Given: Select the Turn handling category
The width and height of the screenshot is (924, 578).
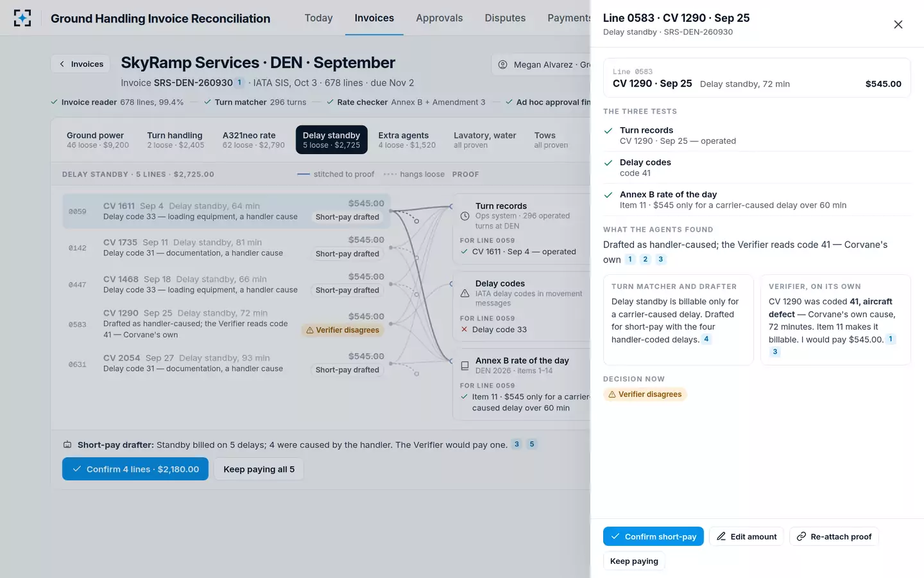Looking at the screenshot, I should click(x=175, y=139).
